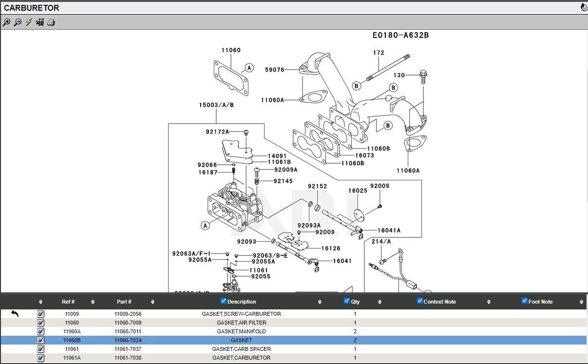Click the lightning bolt toolbar icon

29,22
